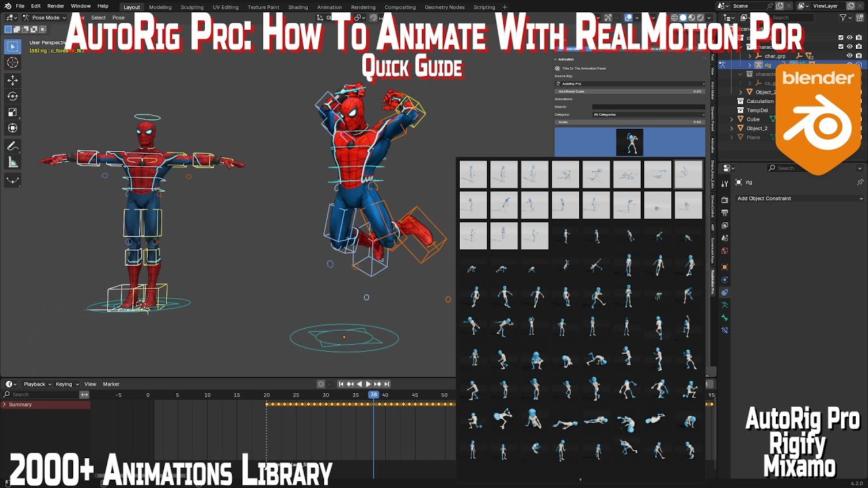Play animation in reverse
The width and height of the screenshot is (868, 488).
point(359,384)
